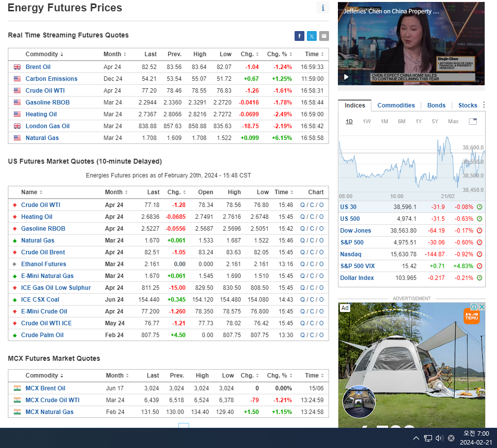The width and height of the screenshot is (497, 448).
Task: Click the clock icon in Dollar Index row
Action: [x=480, y=278]
